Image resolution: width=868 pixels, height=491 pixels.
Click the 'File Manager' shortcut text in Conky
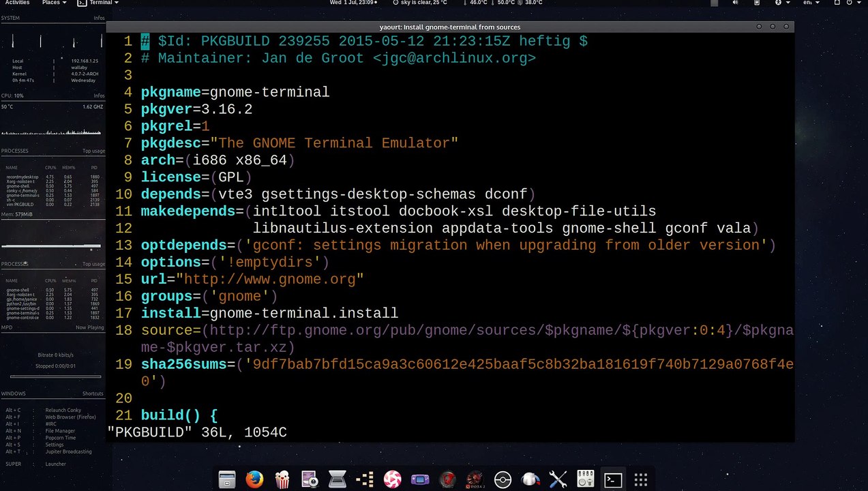(x=60, y=431)
